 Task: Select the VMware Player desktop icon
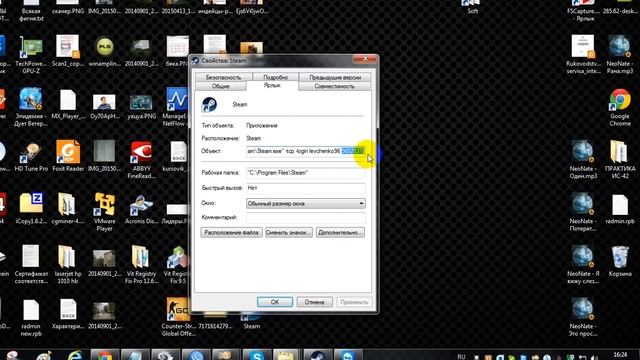104,212
